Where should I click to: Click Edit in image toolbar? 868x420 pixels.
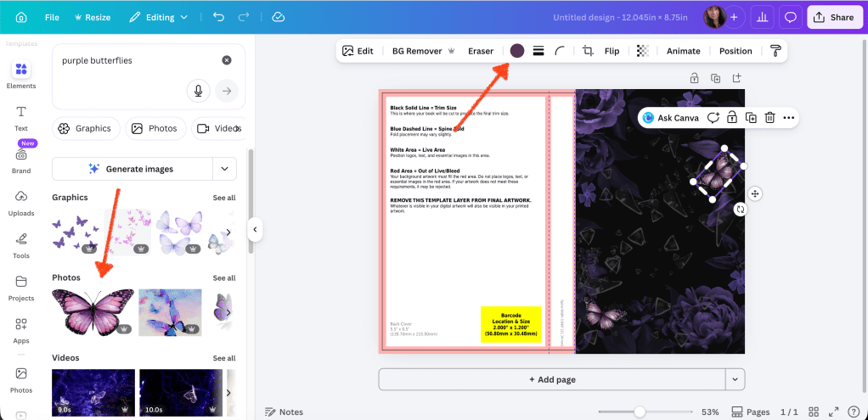pos(358,51)
